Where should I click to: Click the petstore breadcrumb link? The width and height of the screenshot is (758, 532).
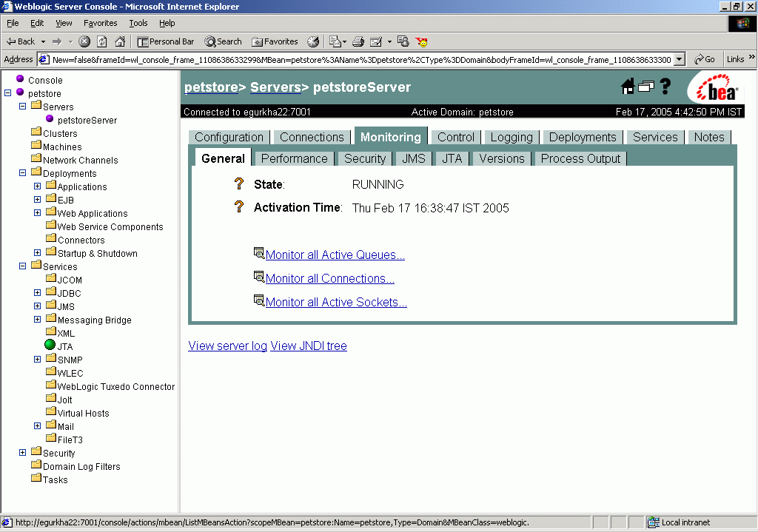[x=211, y=87]
